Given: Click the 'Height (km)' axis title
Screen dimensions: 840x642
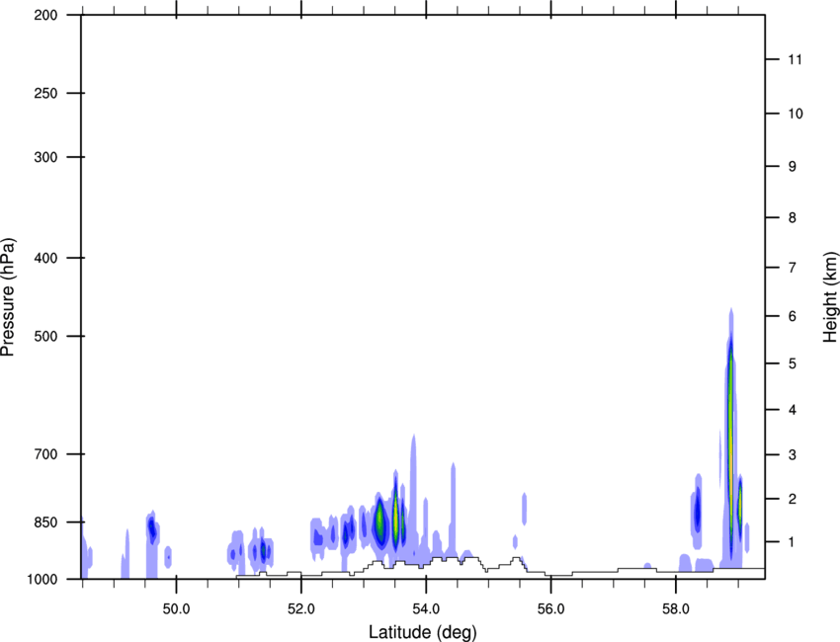Looking at the screenshot, I should click(830, 297).
